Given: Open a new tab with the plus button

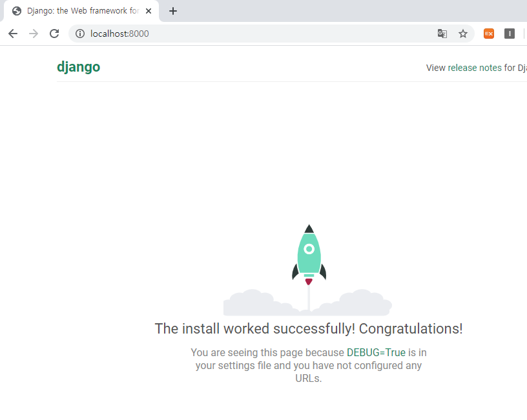Looking at the screenshot, I should (x=172, y=11).
